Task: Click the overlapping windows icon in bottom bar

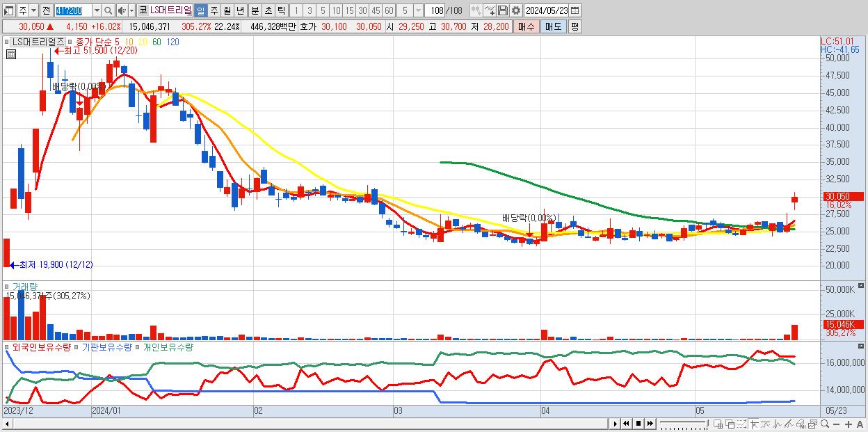Action: point(730,424)
